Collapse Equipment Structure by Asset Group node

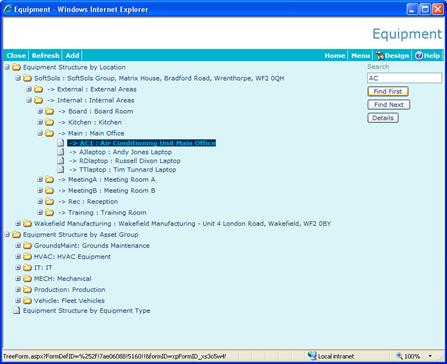coord(7,235)
